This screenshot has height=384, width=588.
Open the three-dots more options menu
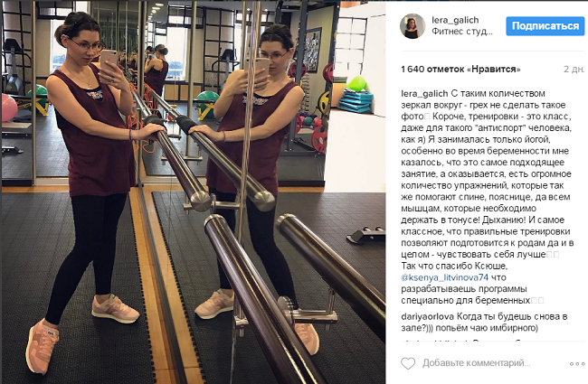pyautogui.click(x=577, y=363)
